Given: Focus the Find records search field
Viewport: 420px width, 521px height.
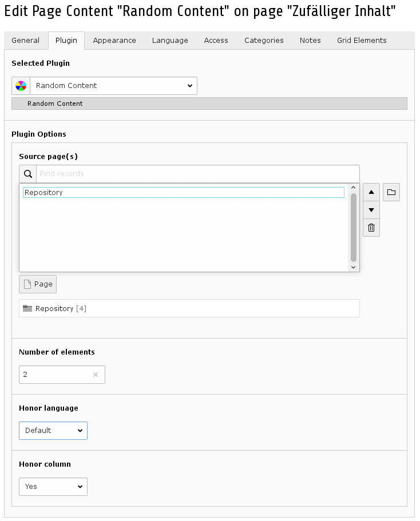Looking at the screenshot, I should click(198, 174).
